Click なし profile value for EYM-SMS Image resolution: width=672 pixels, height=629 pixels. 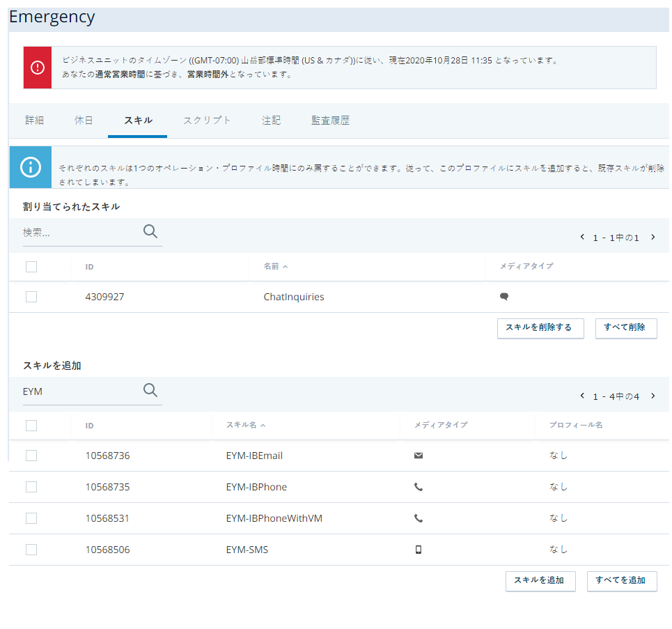[558, 550]
